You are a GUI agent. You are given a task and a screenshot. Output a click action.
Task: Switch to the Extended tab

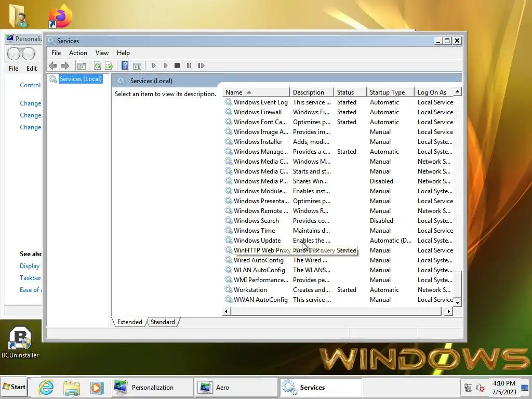129,322
